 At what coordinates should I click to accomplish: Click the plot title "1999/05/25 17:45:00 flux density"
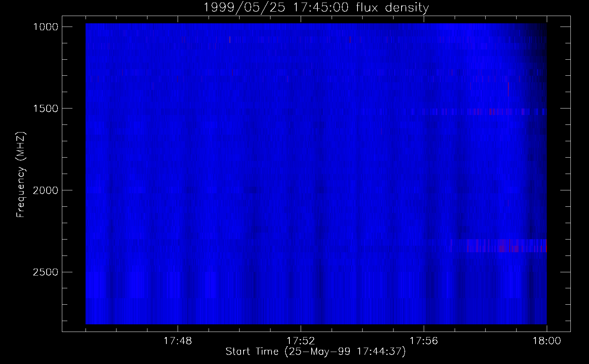click(x=316, y=7)
